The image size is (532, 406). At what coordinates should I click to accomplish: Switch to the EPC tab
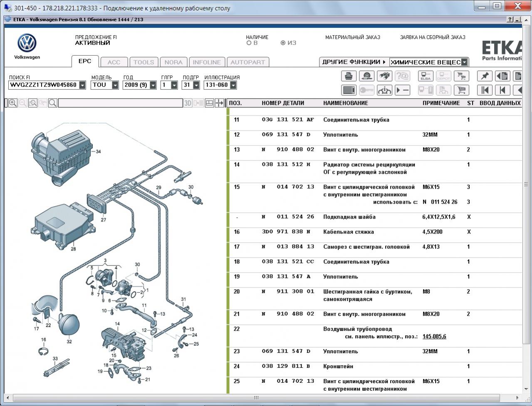click(x=85, y=61)
